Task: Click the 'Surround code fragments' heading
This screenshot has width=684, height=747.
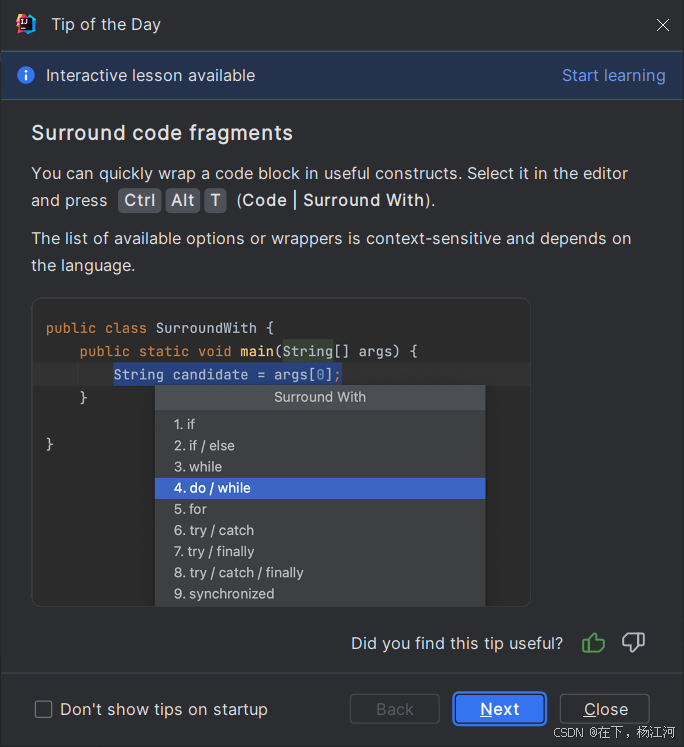Action: coord(162,133)
